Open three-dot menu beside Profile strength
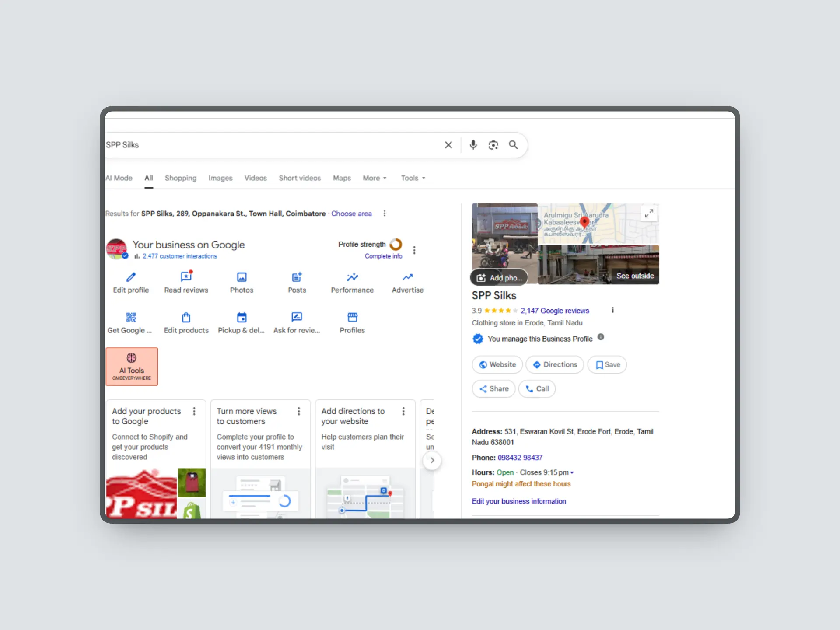Image resolution: width=840 pixels, height=630 pixels. point(414,250)
